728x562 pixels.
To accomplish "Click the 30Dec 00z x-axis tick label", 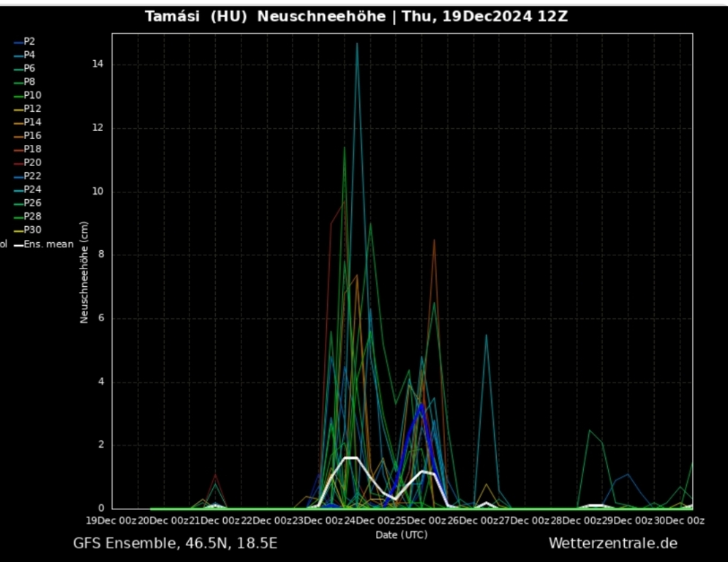I will coord(678,520).
